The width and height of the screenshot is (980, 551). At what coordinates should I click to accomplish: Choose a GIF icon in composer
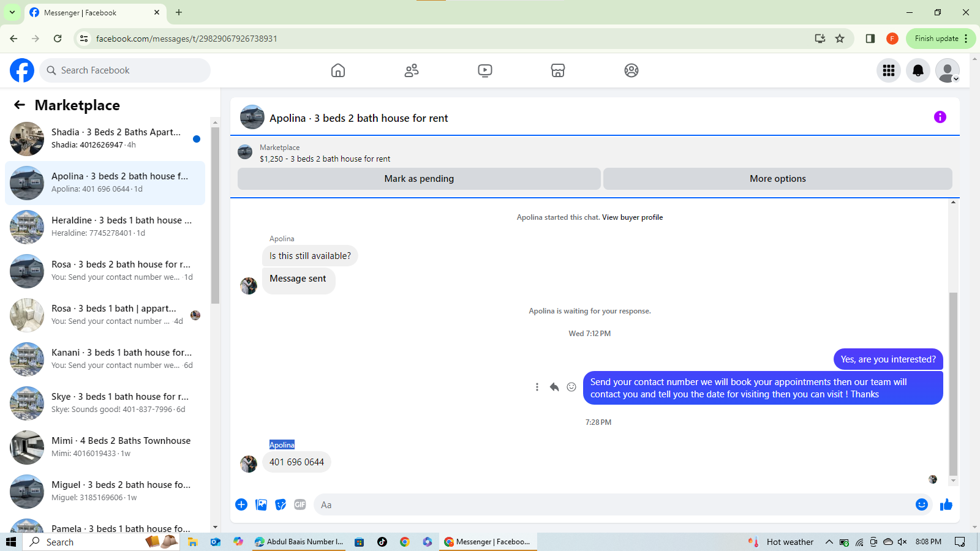click(300, 504)
